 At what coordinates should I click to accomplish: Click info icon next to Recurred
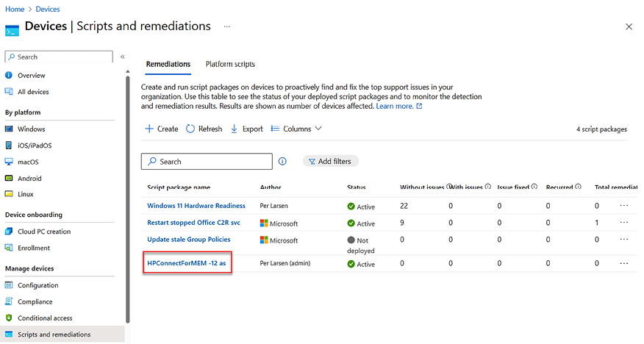pos(579,187)
